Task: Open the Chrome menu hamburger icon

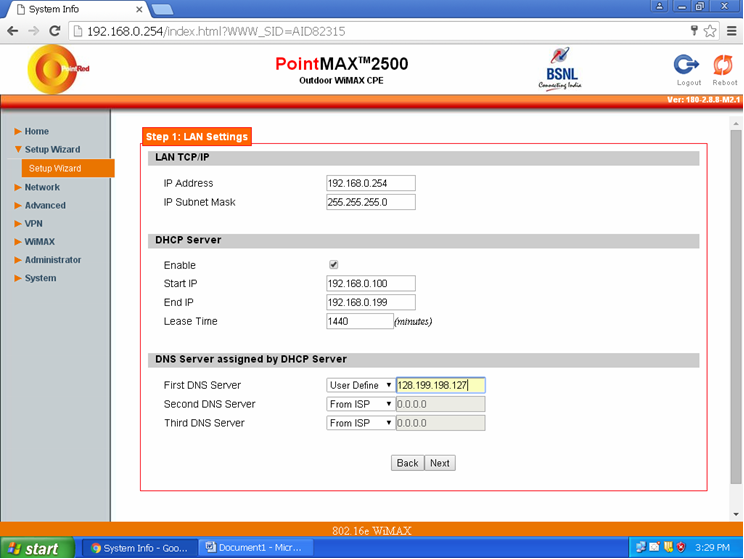Action: [732, 31]
